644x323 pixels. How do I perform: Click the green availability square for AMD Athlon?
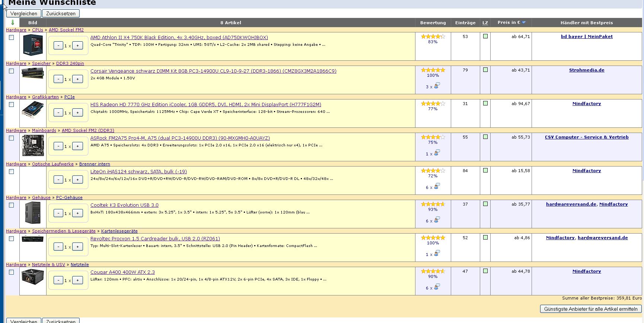[485, 36]
